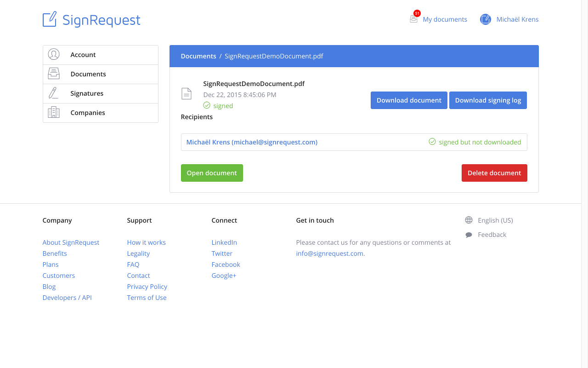Screen dimensions: 588x368
Task: Click the Account person icon in sidebar
Action: point(54,54)
